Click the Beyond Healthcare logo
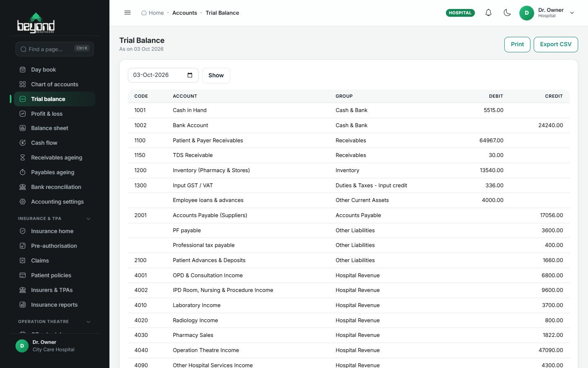The height and width of the screenshot is (368, 588). pyautogui.click(x=36, y=22)
